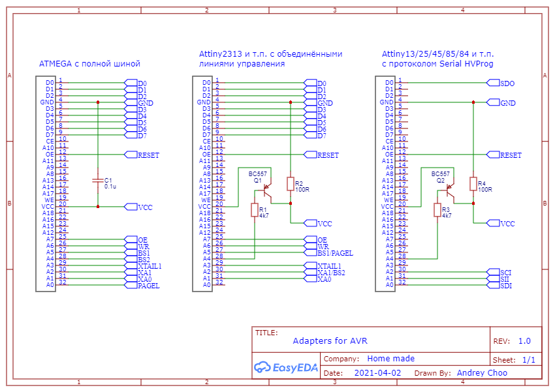
Task: Select the Adapters for AVR title text
Action: pos(330,340)
